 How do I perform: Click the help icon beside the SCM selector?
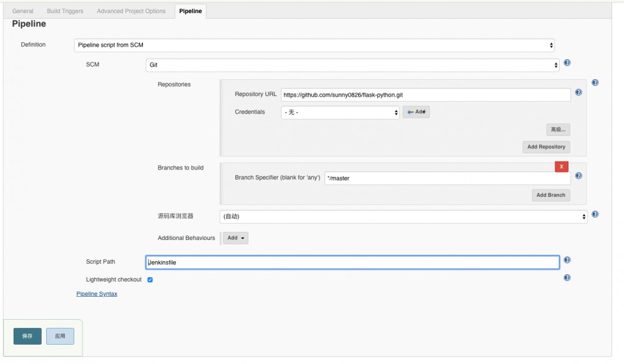(567, 62)
